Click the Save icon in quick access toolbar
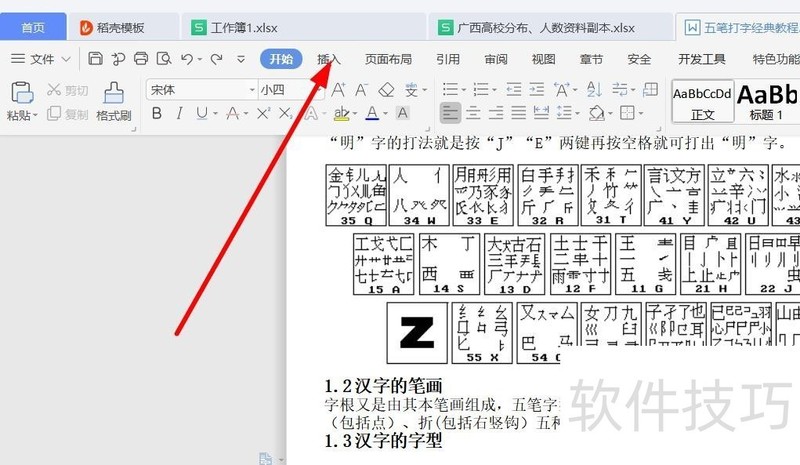Viewport: 800px width, 465px height. [x=95, y=59]
